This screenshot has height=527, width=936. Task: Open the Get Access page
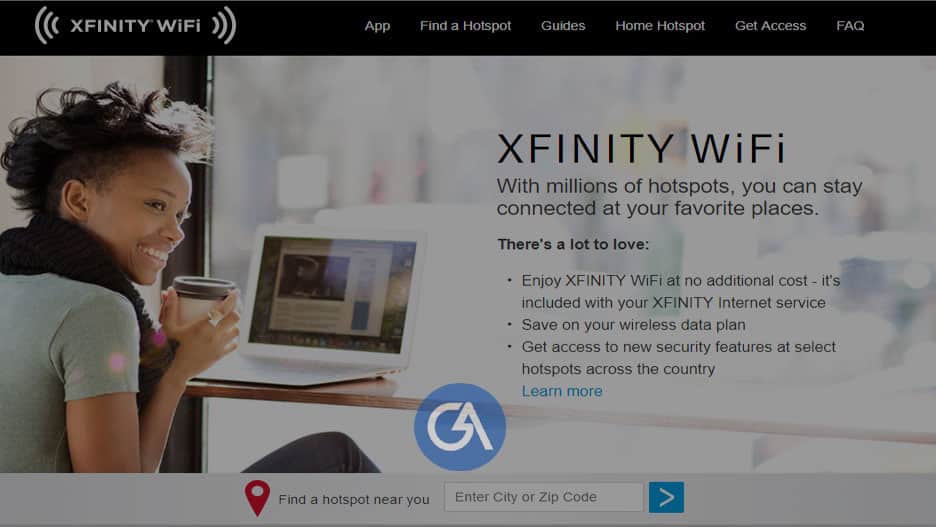click(x=771, y=26)
